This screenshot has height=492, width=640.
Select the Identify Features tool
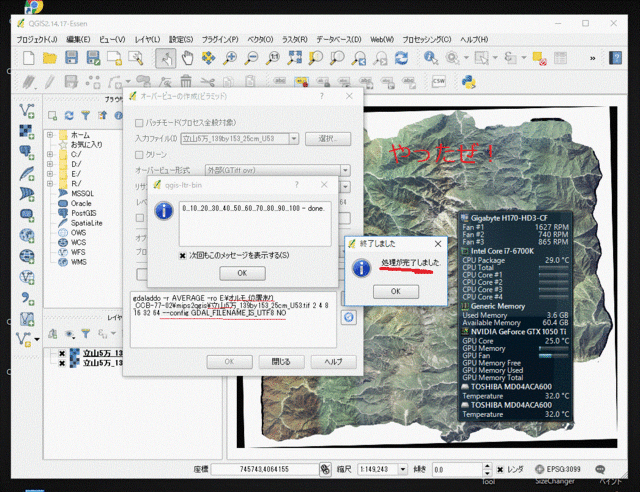tap(431, 58)
